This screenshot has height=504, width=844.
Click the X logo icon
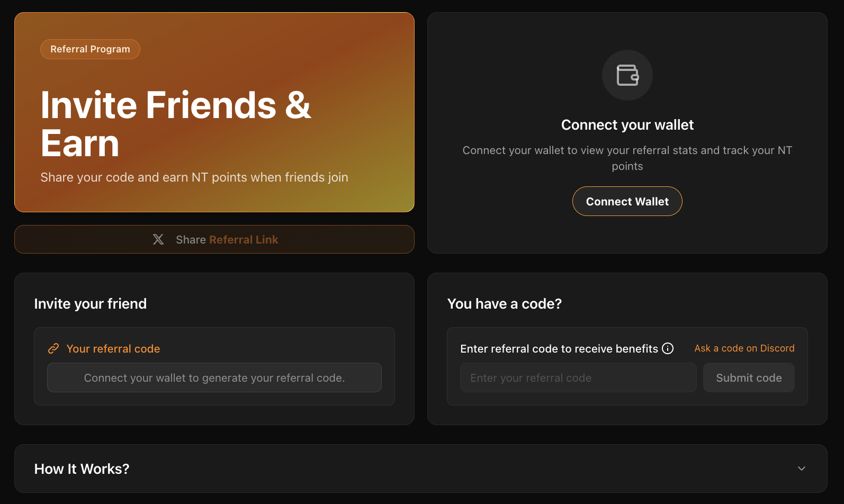point(158,240)
